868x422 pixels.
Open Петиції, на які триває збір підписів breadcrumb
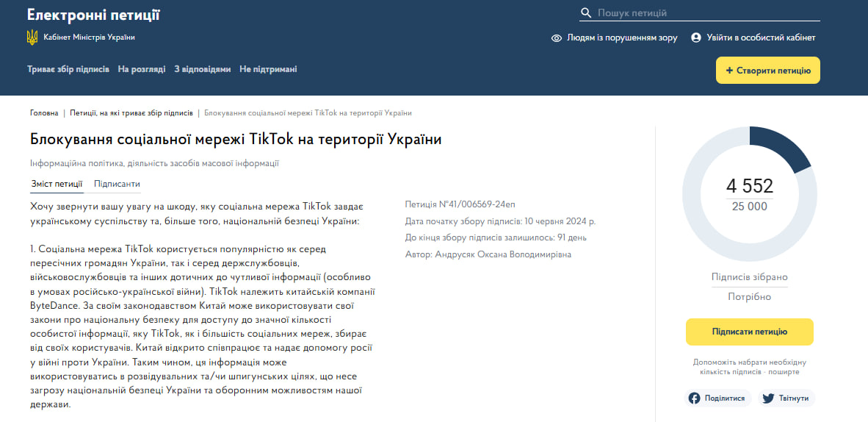tap(131, 112)
